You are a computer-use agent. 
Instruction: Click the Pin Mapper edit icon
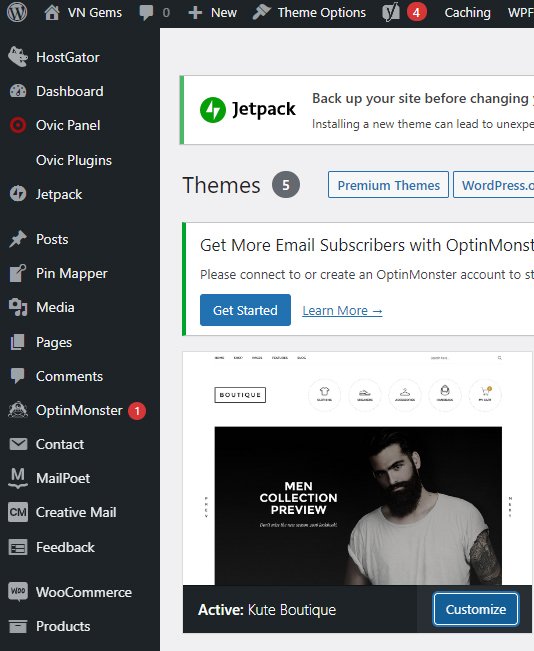pyautogui.click(x=18, y=273)
